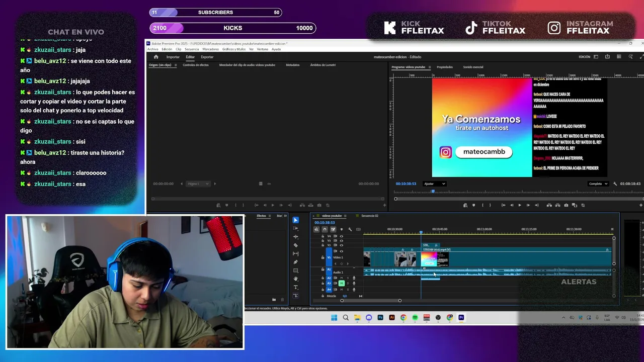Image resolution: width=644 pixels, height=362 pixels.
Task: Toggle timeline snapping magnet
Action: (x=325, y=229)
